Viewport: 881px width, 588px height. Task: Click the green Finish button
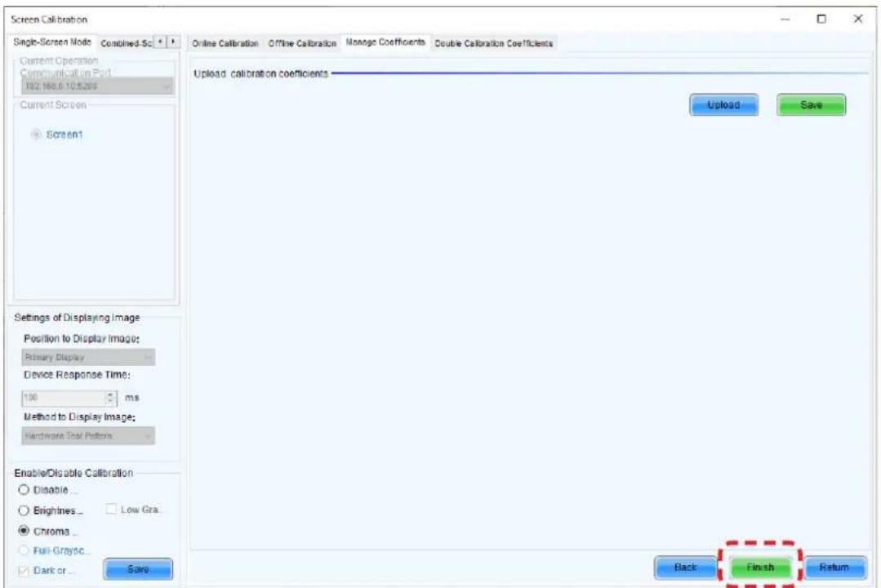click(760, 568)
